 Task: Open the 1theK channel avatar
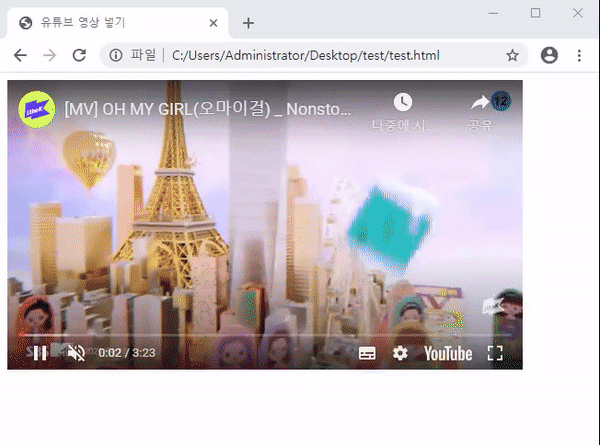coord(37,109)
